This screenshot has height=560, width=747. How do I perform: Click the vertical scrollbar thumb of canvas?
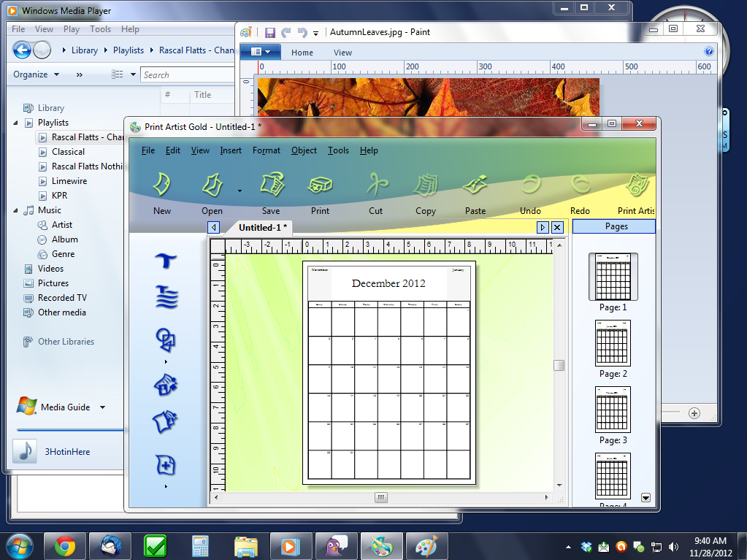coord(559,365)
